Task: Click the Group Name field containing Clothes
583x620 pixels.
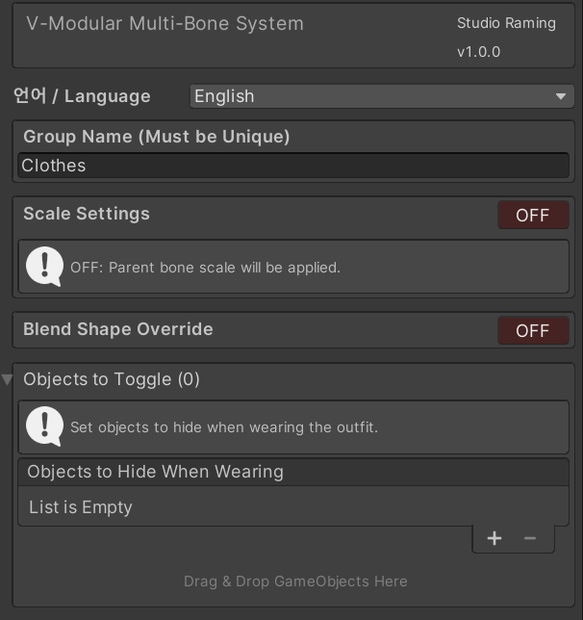Action: [293, 165]
